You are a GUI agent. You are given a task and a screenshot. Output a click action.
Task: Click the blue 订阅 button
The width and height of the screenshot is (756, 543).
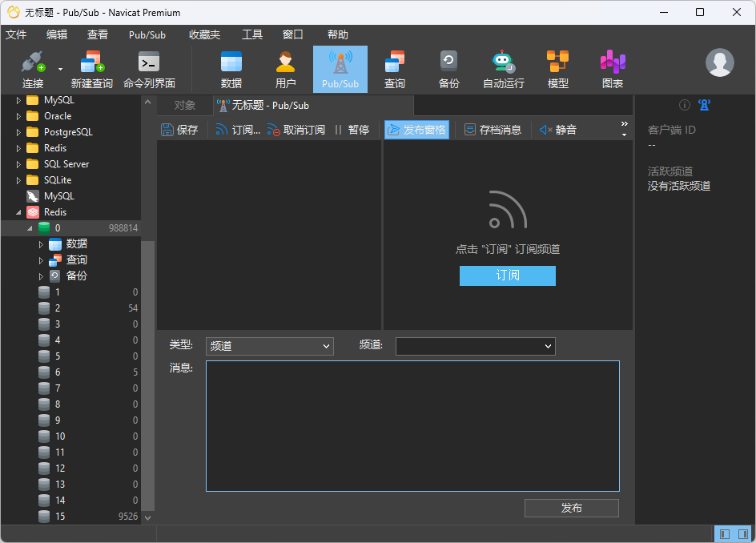click(x=507, y=276)
